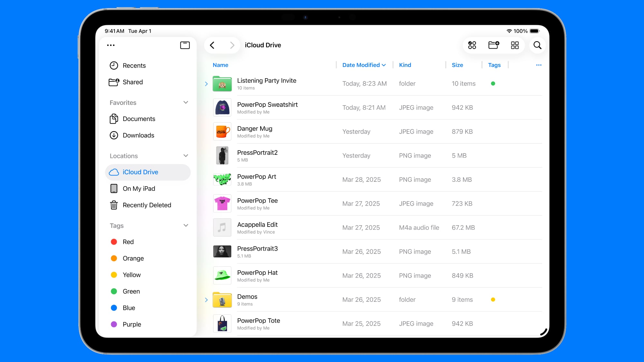
Task: Open the Acappella Edit audio icon
Action: (x=222, y=227)
